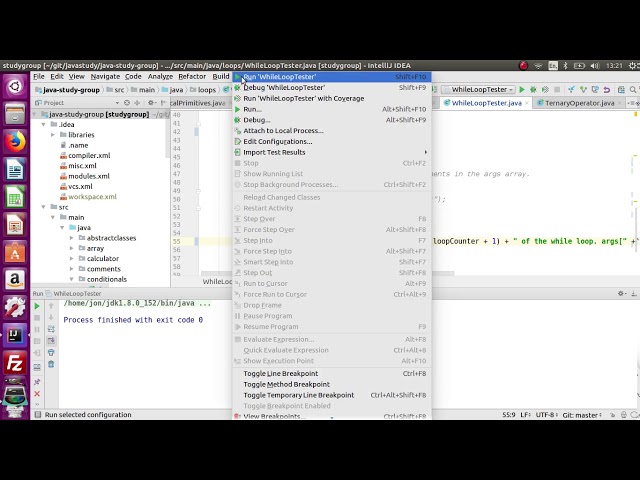
Task: Click the Run panel stop square icon
Action: 37,318
